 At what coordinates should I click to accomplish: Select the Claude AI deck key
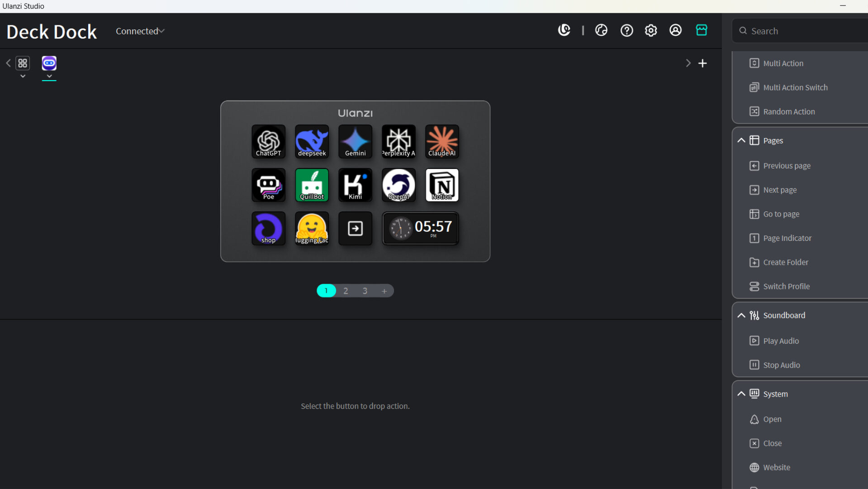click(x=442, y=142)
